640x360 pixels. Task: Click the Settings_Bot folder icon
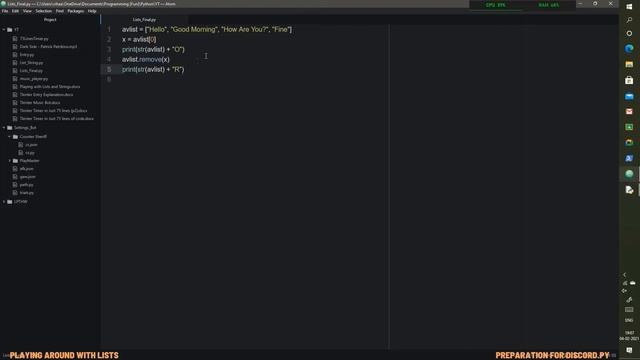coord(10,128)
